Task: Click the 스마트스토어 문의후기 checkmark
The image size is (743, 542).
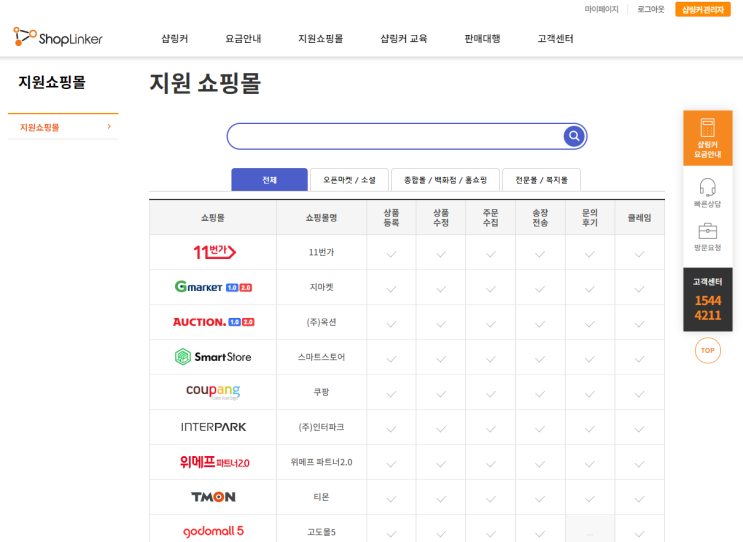Action: click(x=589, y=359)
